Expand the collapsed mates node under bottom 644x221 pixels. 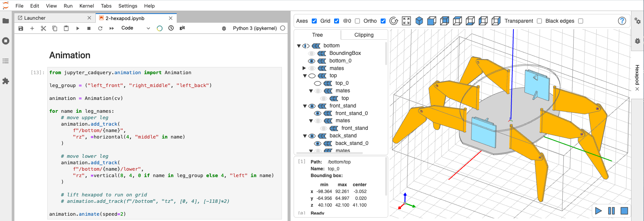[304, 68]
